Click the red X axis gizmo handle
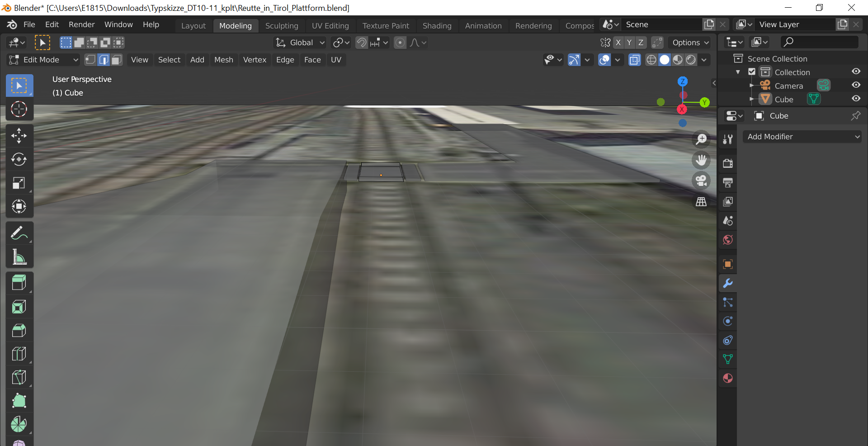 pyautogui.click(x=682, y=109)
